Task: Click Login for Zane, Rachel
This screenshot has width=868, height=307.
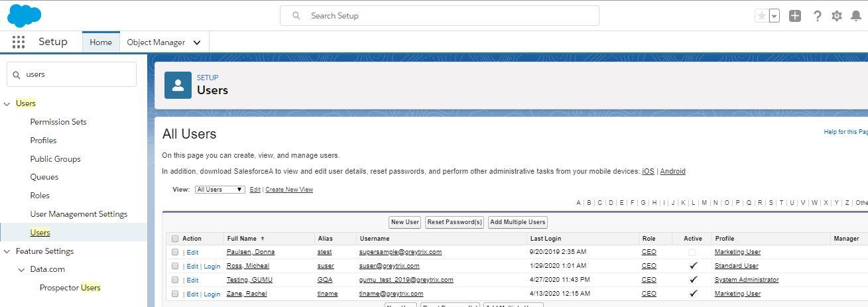Action: pyautogui.click(x=212, y=294)
